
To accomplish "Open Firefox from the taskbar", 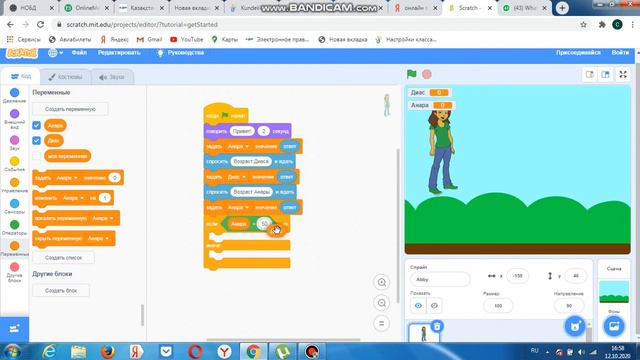I will click(108, 351).
